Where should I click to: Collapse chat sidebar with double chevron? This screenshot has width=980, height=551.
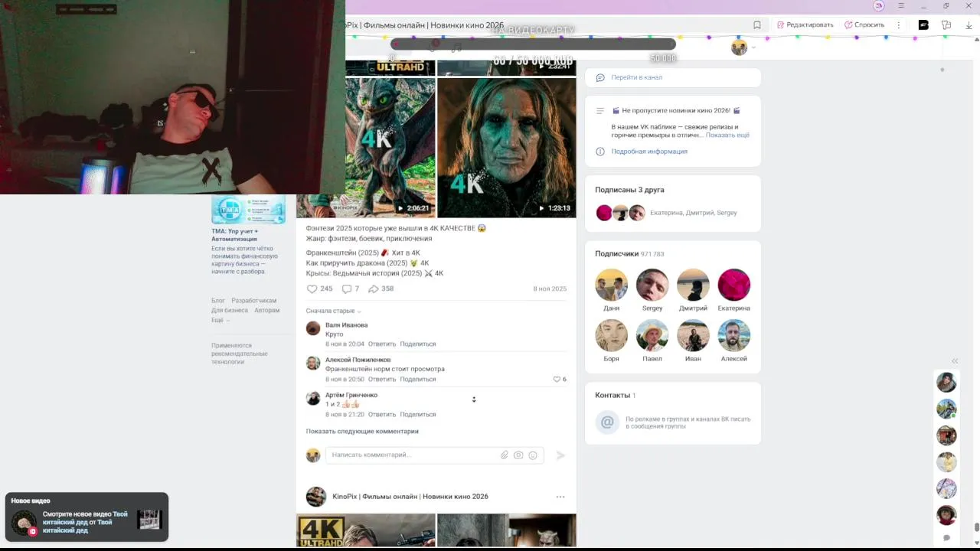coord(955,360)
